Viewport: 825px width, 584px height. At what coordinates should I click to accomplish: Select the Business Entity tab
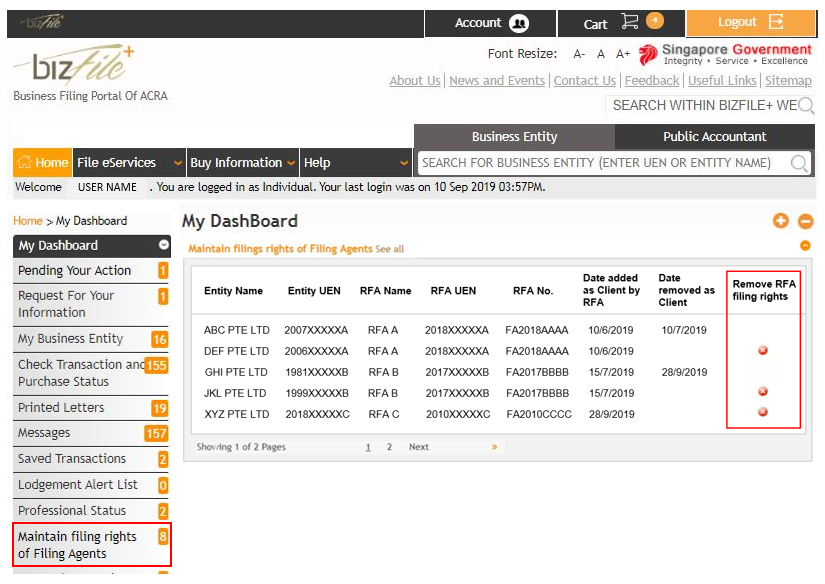[x=514, y=137]
